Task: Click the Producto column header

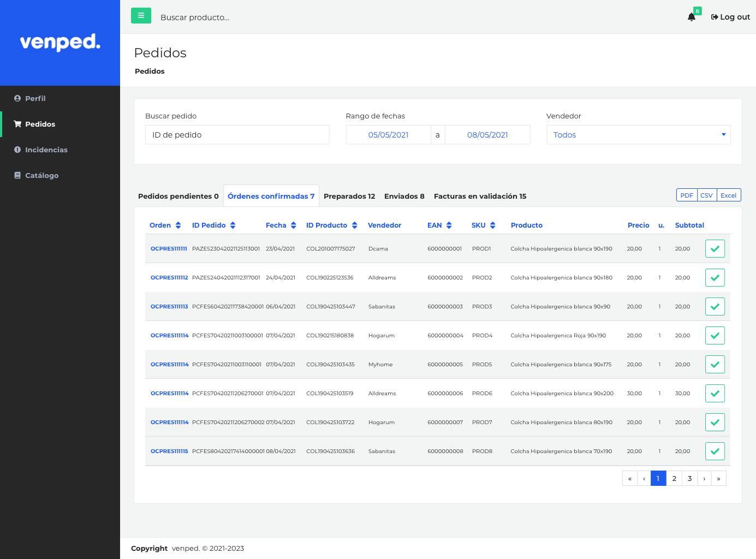Action: (x=527, y=225)
